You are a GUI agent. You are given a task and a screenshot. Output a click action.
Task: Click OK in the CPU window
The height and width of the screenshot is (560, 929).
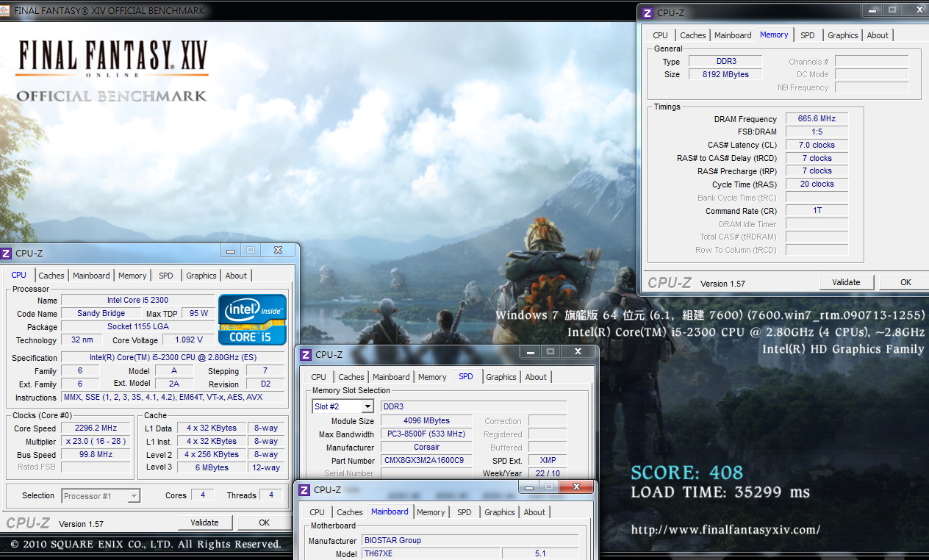265,523
